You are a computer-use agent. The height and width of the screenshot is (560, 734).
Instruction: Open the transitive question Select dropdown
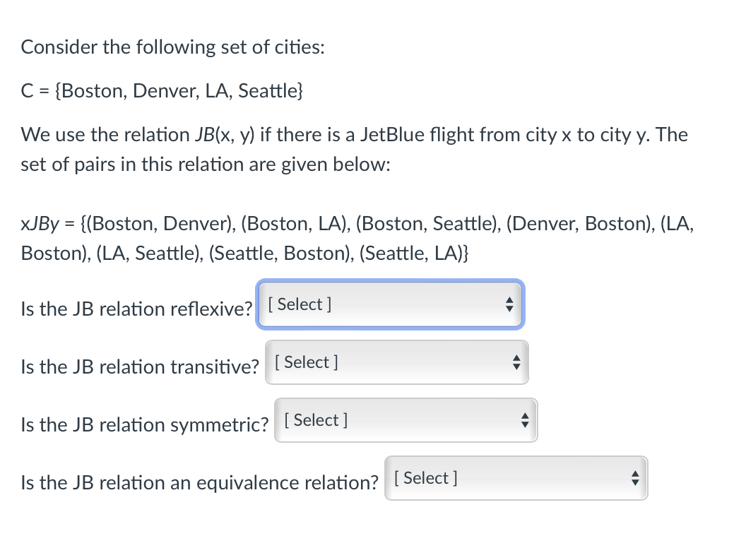(396, 362)
